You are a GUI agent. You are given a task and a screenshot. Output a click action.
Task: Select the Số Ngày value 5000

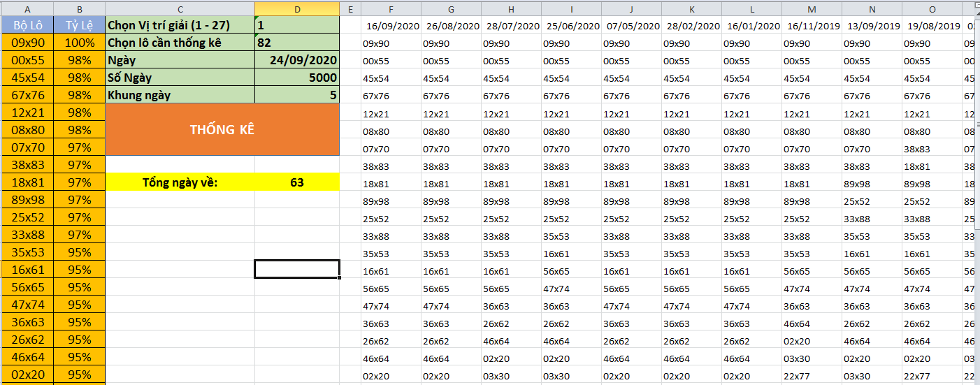[296, 78]
